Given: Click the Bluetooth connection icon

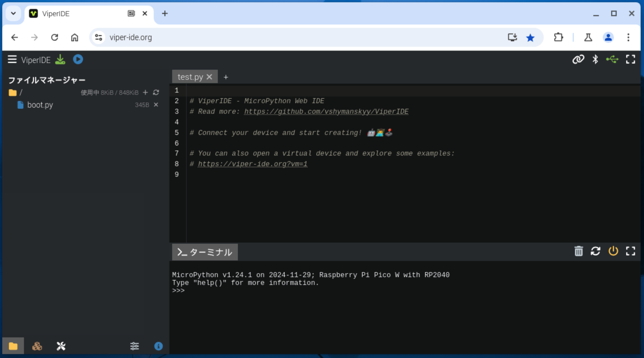Looking at the screenshot, I should (595, 59).
